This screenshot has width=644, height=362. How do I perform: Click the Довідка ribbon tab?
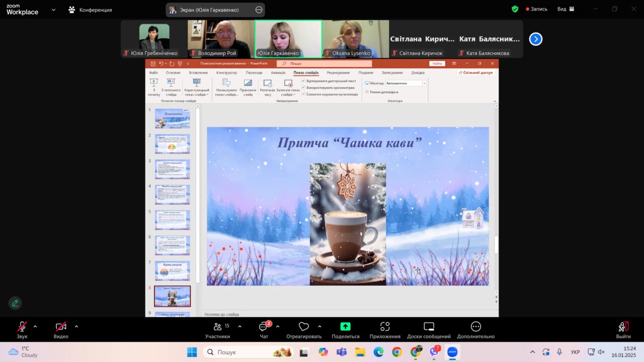[x=418, y=72]
